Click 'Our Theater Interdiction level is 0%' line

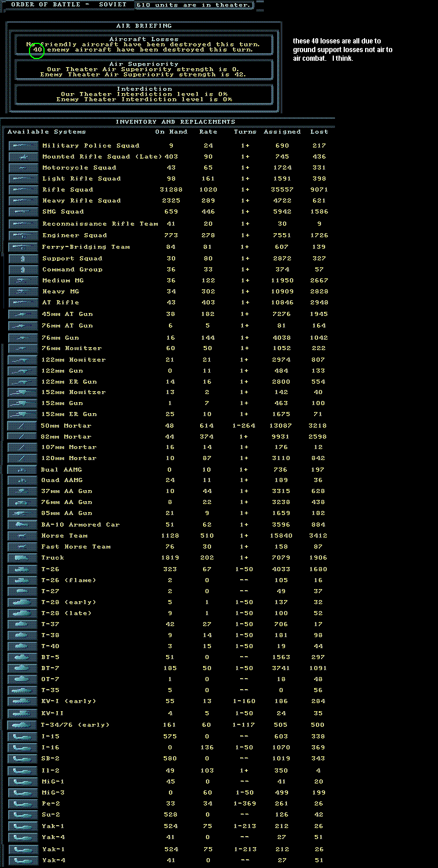tap(144, 94)
